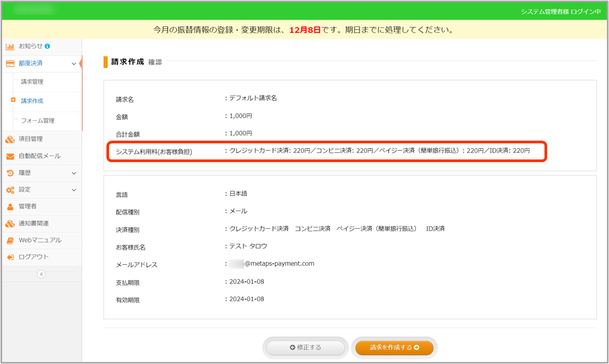The image size is (609, 364).
Task: Click the お知らせ bar chart icon
Action: [x=10, y=47]
